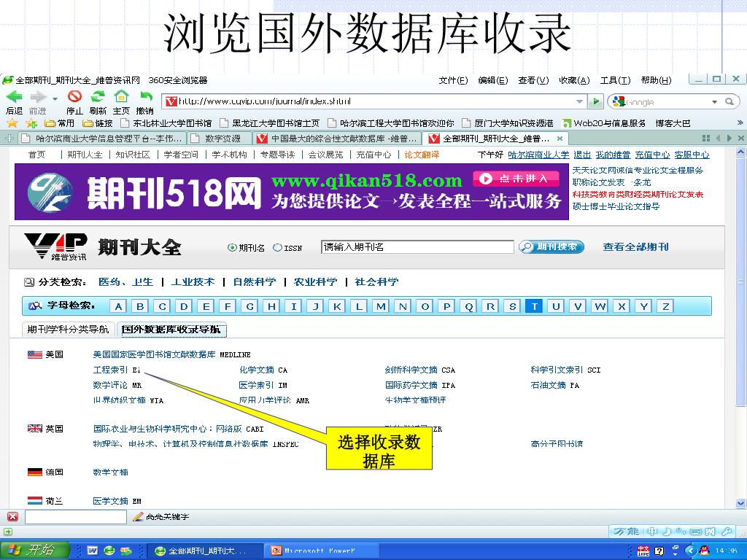Click the add-to-favorites star icon

pos(31,123)
